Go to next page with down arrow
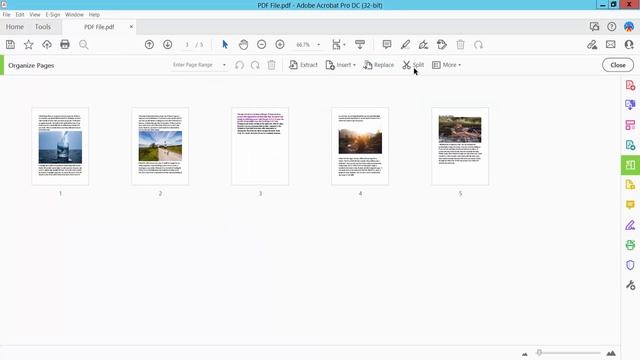Image resolution: width=640 pixels, height=360 pixels. (x=167, y=44)
